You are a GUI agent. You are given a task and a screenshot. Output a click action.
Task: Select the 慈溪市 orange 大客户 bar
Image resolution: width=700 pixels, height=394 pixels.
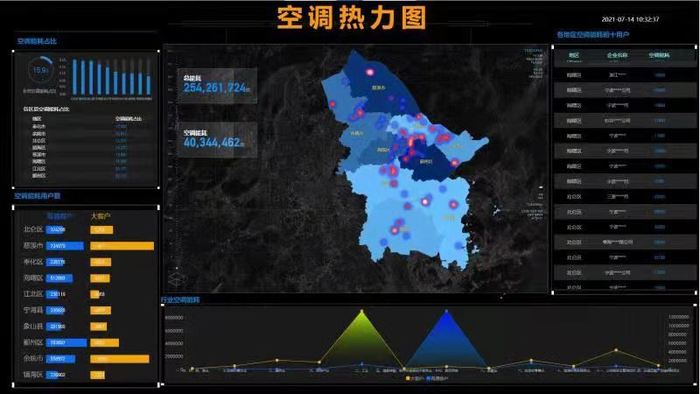click(x=122, y=246)
